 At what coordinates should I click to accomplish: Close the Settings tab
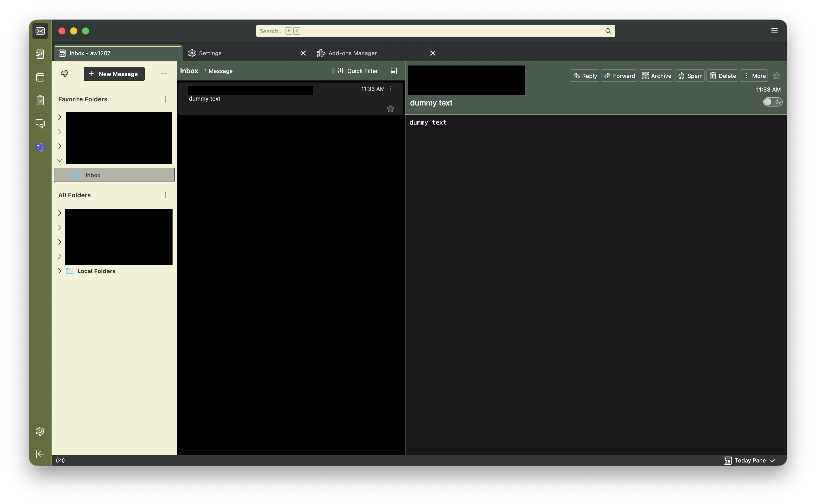pyautogui.click(x=303, y=53)
